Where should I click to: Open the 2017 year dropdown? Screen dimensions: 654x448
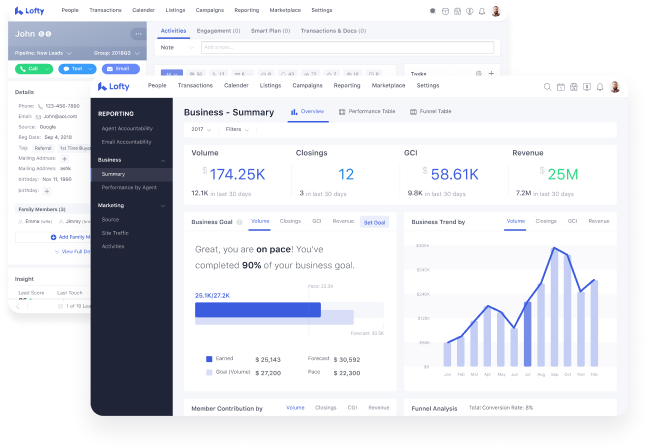(x=200, y=129)
